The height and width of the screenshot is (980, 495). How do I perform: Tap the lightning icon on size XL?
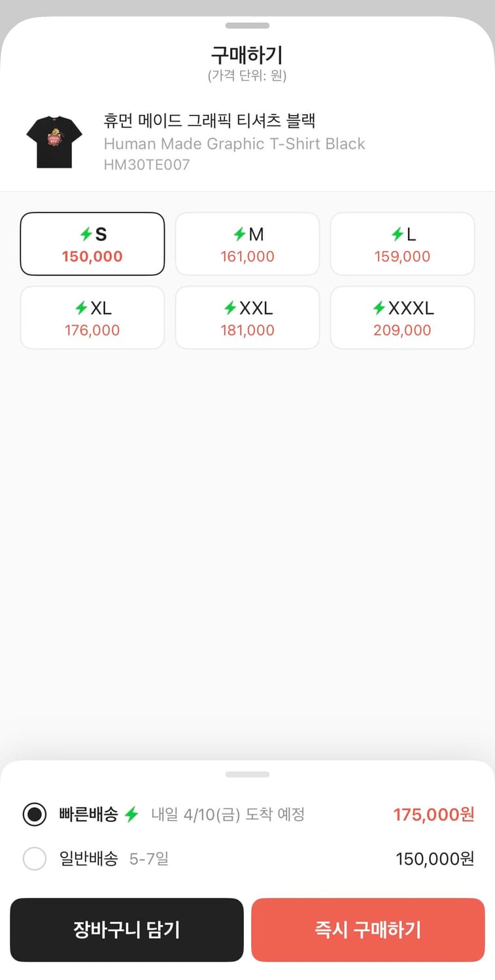(x=81, y=308)
